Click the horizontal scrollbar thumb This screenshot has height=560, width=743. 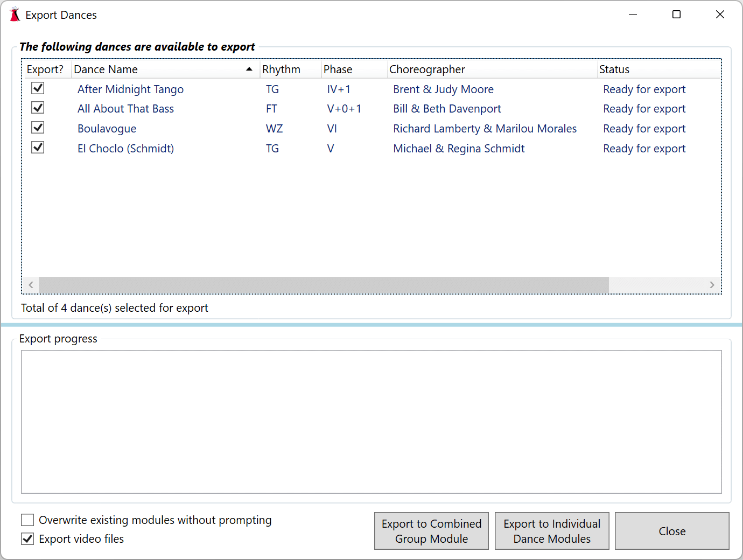324,285
